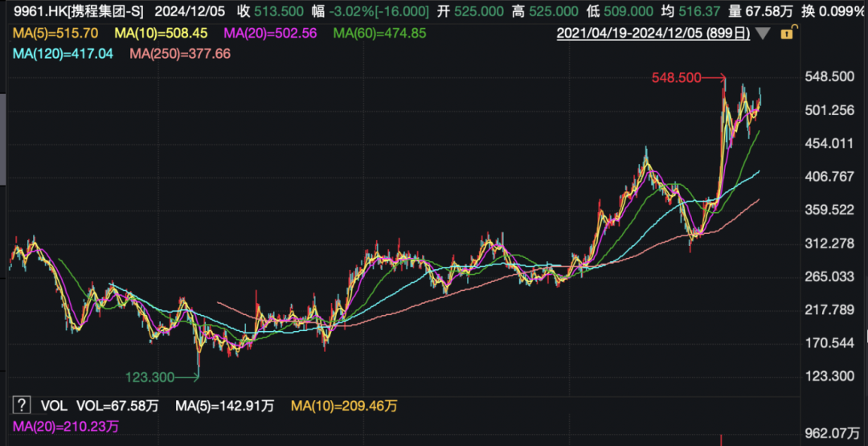Open the date range dropdown triangle

[x=762, y=34]
